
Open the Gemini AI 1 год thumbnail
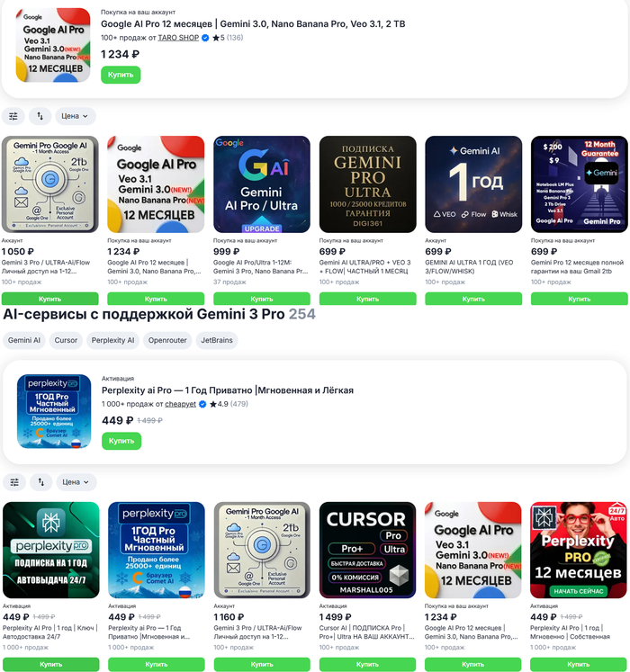[x=473, y=184]
